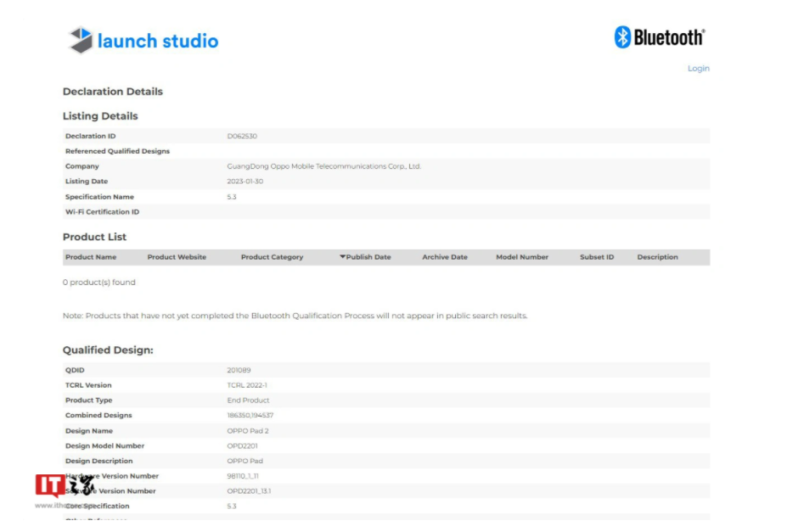Screen dimensions: 787x532
Task: Sort table by Product Category column
Action: 272,257
